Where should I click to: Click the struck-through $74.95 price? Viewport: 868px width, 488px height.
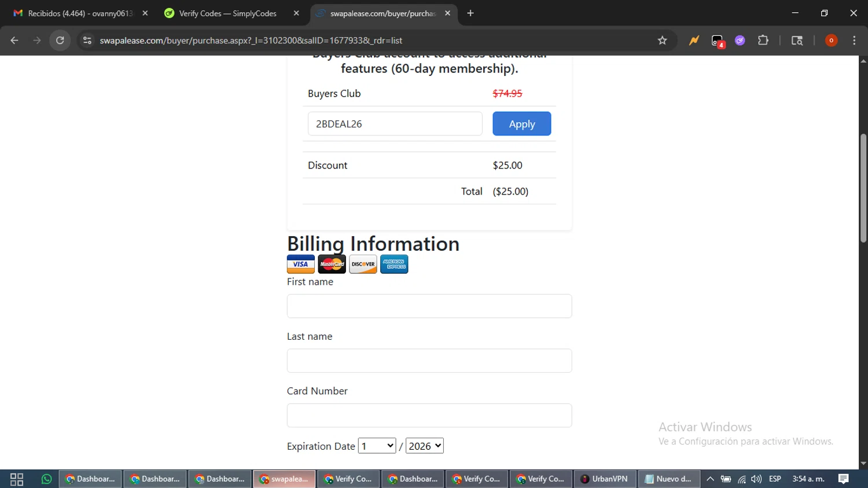pos(507,93)
